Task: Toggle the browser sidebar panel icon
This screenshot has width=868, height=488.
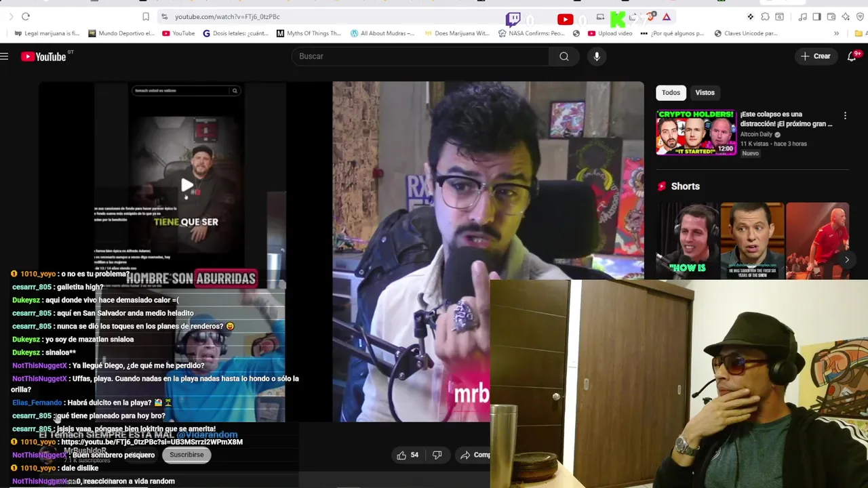Action: 816,17
